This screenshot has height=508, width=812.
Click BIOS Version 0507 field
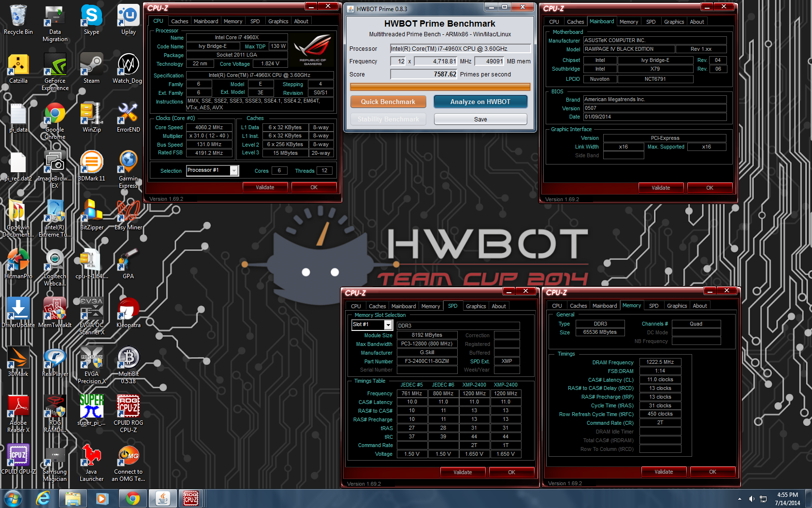[655, 108]
